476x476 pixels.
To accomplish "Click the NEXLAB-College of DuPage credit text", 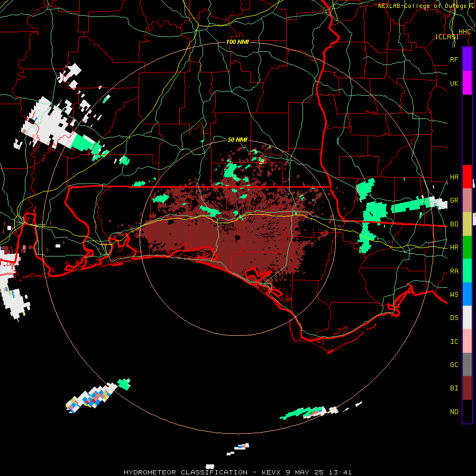I will [x=426, y=6].
